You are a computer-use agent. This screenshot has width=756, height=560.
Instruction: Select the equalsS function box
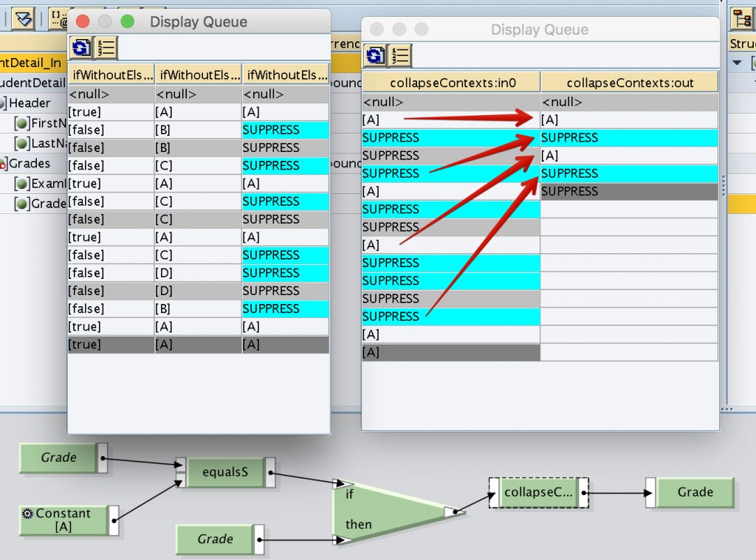coord(225,471)
